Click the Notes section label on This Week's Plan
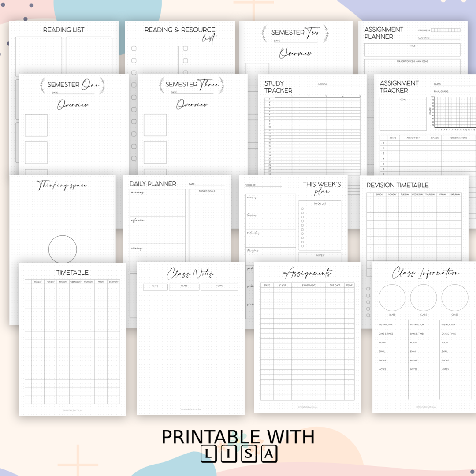 coord(321,256)
